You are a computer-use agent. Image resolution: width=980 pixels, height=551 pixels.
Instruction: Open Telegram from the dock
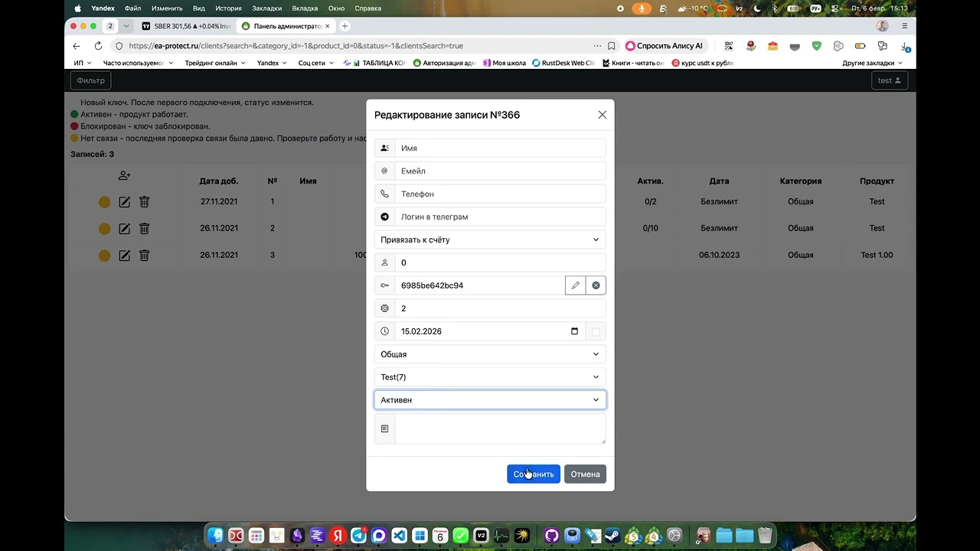[358, 536]
